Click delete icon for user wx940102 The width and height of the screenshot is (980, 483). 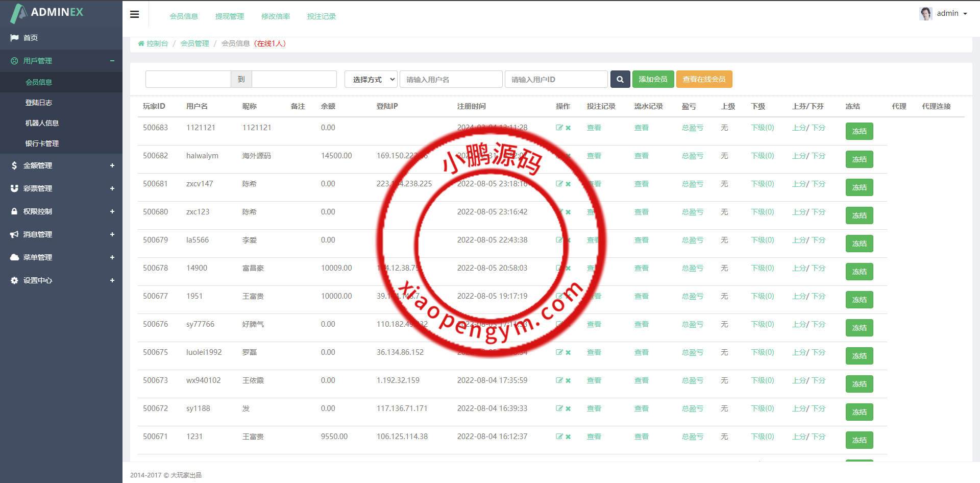click(568, 381)
